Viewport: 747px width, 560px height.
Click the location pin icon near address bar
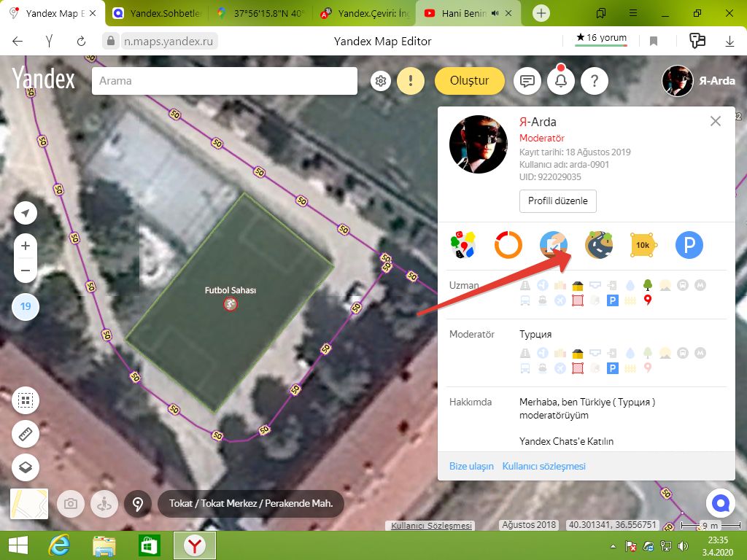[x=138, y=503]
